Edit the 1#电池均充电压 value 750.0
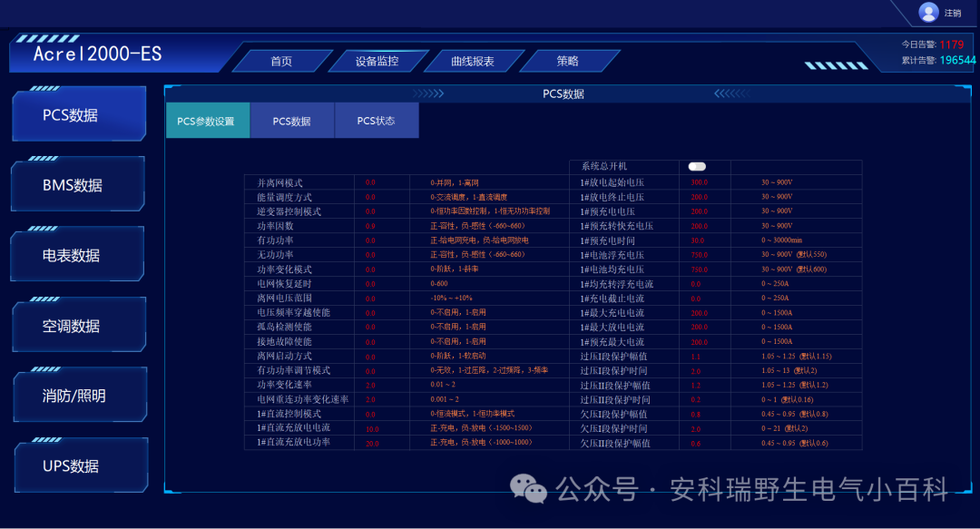The height and width of the screenshot is (529, 980). [699, 269]
